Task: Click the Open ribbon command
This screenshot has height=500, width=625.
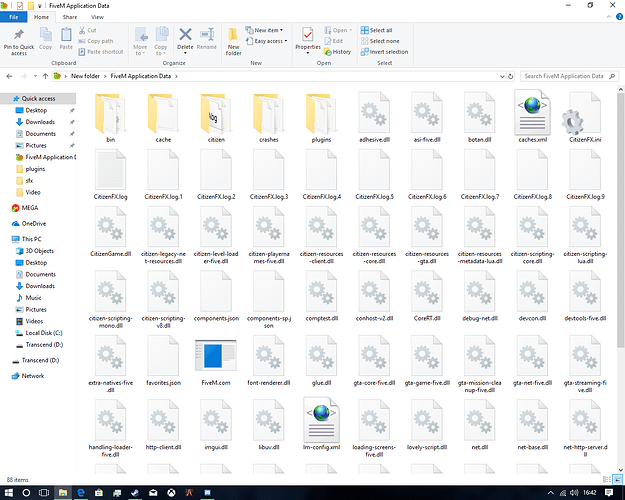Action: point(338,30)
